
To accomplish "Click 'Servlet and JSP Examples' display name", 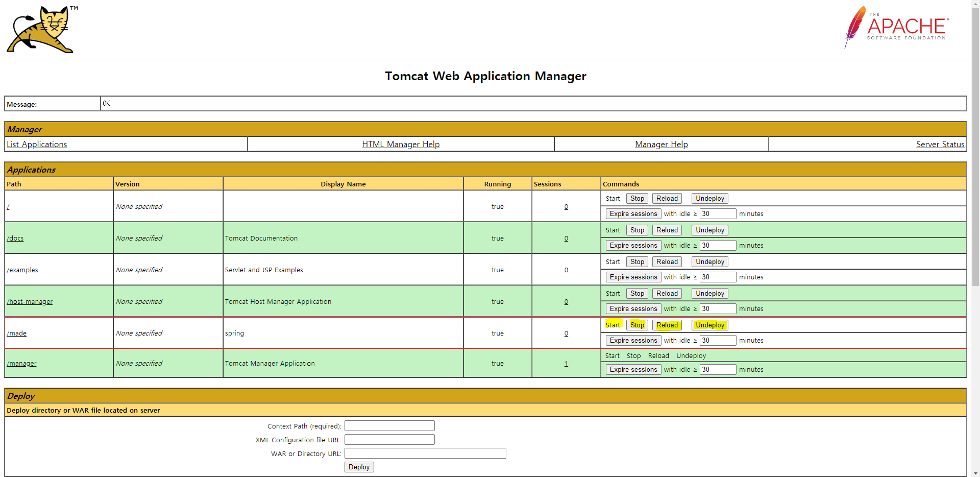I will pos(264,270).
